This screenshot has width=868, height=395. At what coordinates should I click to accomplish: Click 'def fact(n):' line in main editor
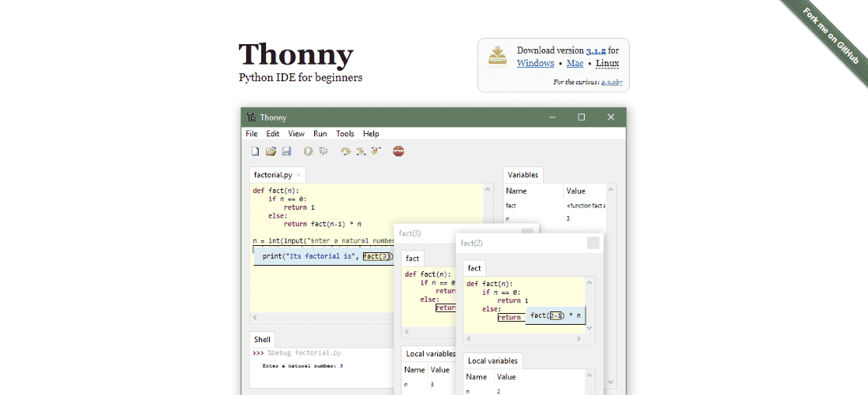tap(275, 190)
